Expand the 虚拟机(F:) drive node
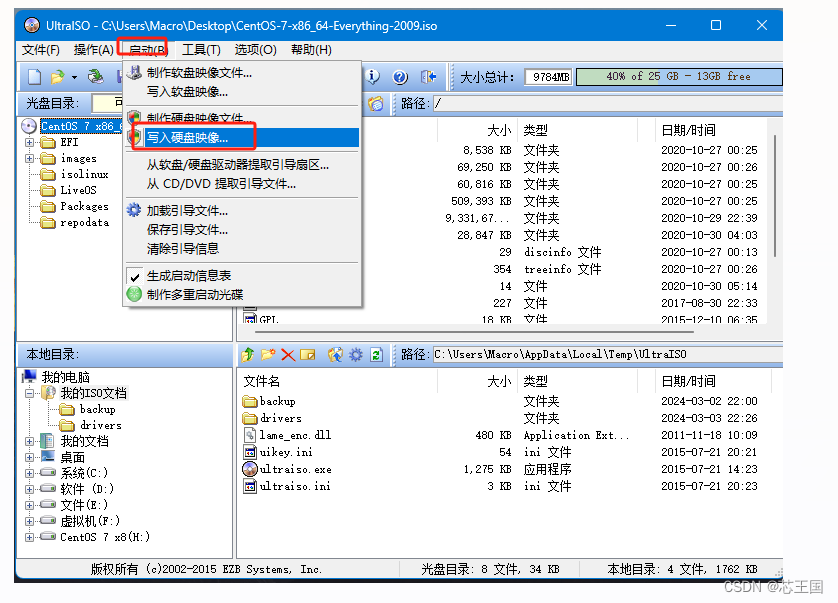 click(x=29, y=521)
